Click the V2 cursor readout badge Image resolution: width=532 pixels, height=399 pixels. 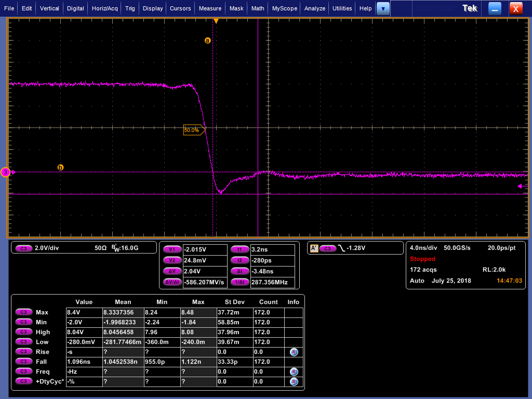click(172, 260)
